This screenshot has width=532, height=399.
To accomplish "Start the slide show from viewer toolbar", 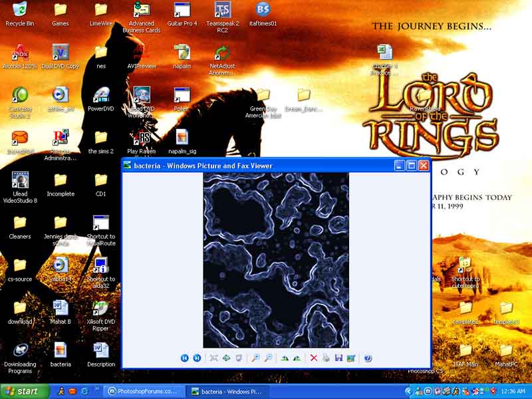I will (239, 358).
